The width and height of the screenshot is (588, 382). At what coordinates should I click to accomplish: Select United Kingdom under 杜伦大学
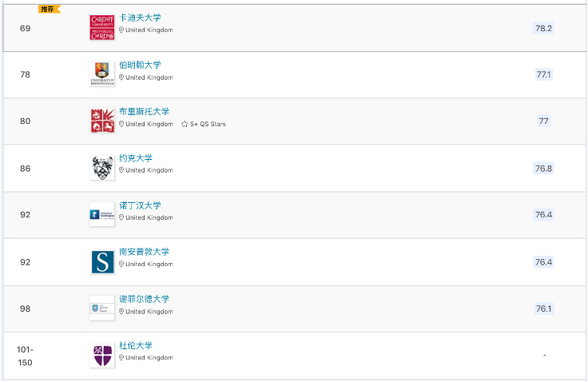point(149,357)
